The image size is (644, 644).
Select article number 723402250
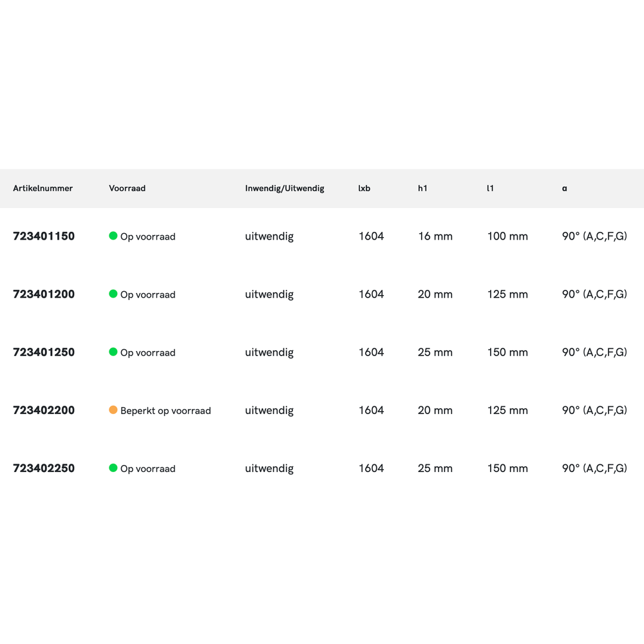click(x=44, y=468)
